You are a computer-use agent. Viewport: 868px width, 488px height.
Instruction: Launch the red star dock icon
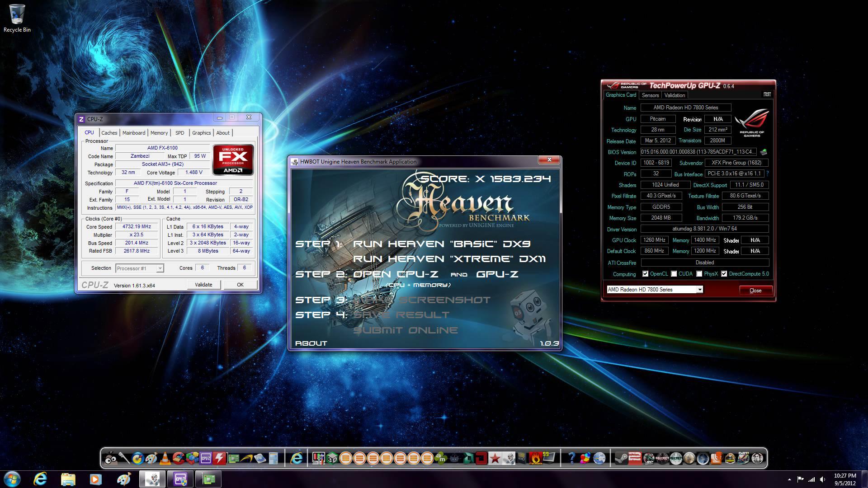click(x=495, y=459)
